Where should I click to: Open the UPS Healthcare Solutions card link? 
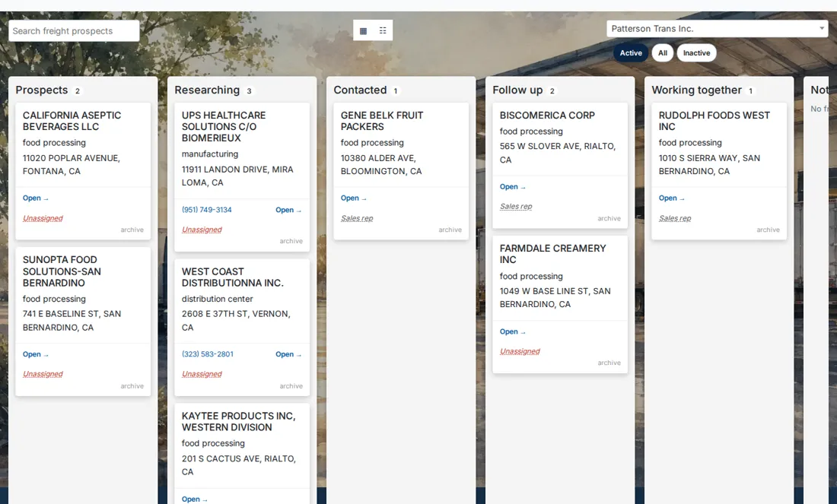pyautogui.click(x=288, y=210)
